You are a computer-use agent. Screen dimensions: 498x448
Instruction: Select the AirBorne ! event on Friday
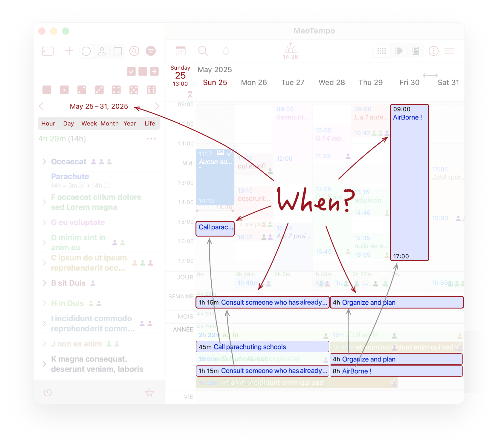pyautogui.click(x=409, y=182)
